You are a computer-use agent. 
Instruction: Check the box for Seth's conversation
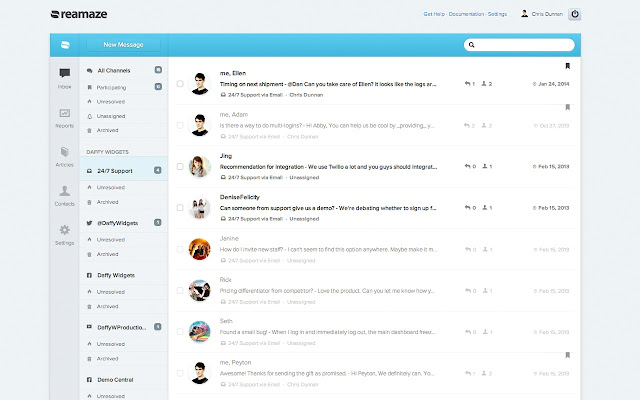point(180,331)
